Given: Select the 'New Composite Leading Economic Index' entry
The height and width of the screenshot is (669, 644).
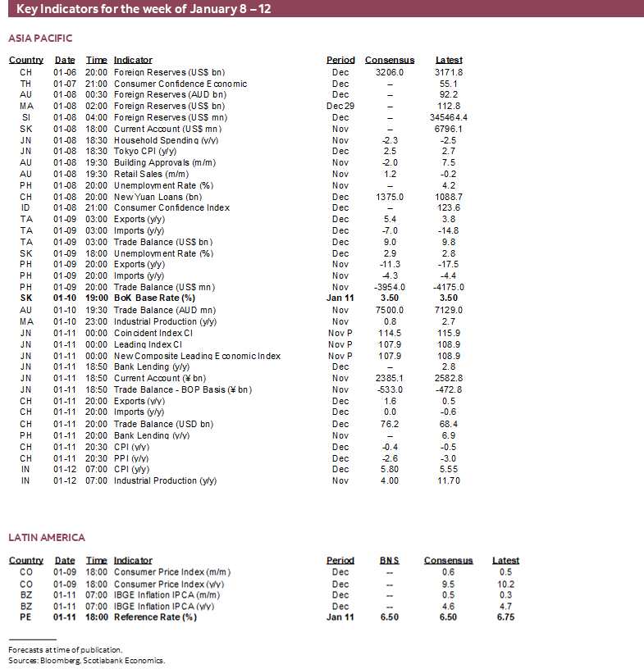Looking at the screenshot, I should (197, 356).
